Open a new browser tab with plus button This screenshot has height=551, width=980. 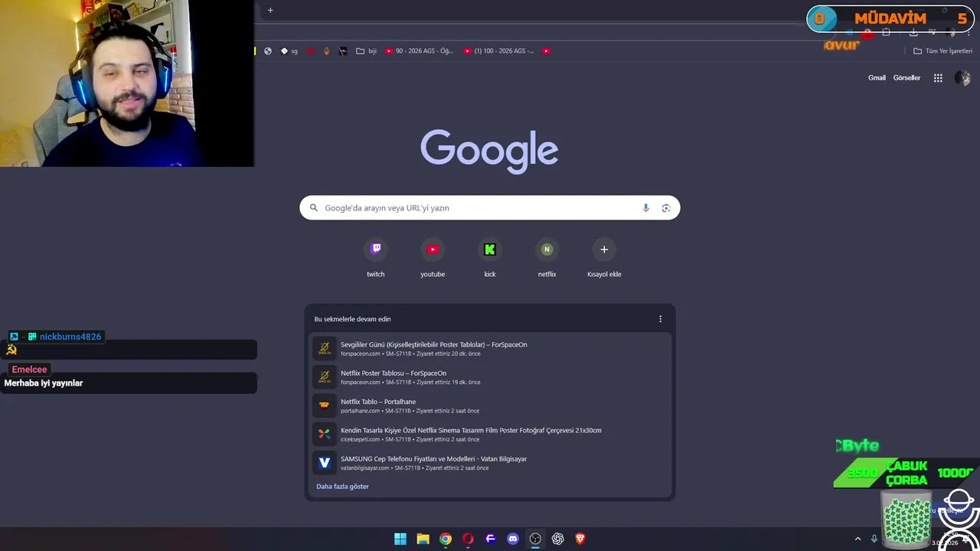pyautogui.click(x=270, y=10)
